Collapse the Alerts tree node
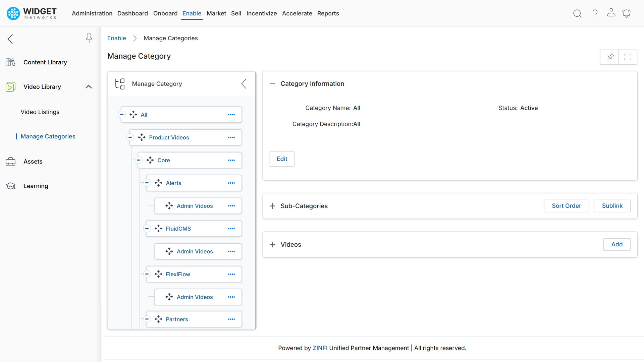Screen dimensions: 644x362 pyautogui.click(x=147, y=183)
